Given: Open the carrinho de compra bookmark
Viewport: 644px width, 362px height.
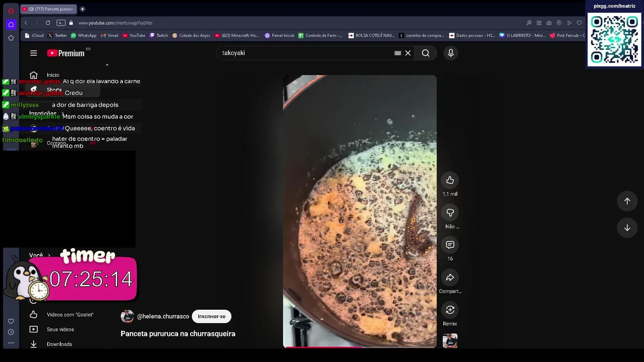Looking at the screenshot, I should click(x=422, y=36).
